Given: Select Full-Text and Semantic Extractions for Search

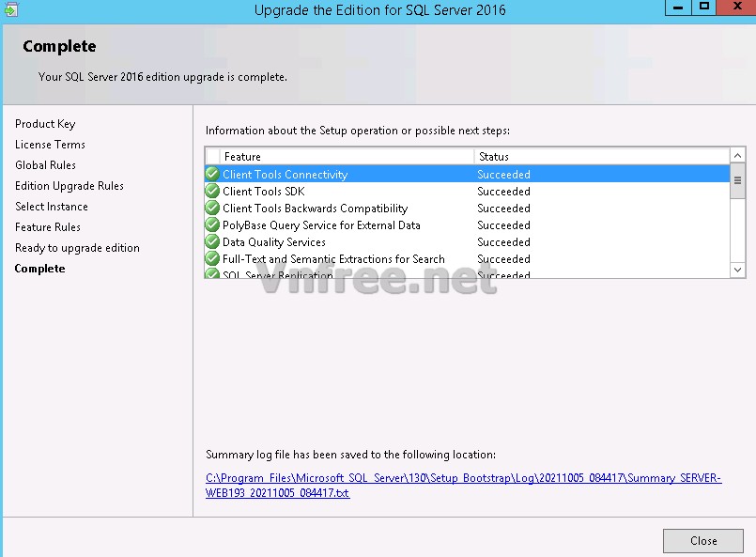Looking at the screenshot, I should pyautogui.click(x=467, y=258).
